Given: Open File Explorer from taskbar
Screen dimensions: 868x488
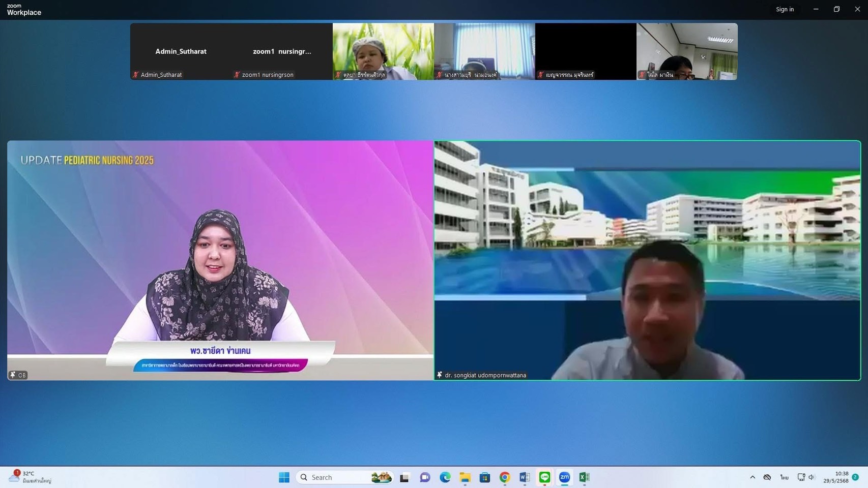Looking at the screenshot, I should pyautogui.click(x=465, y=477).
